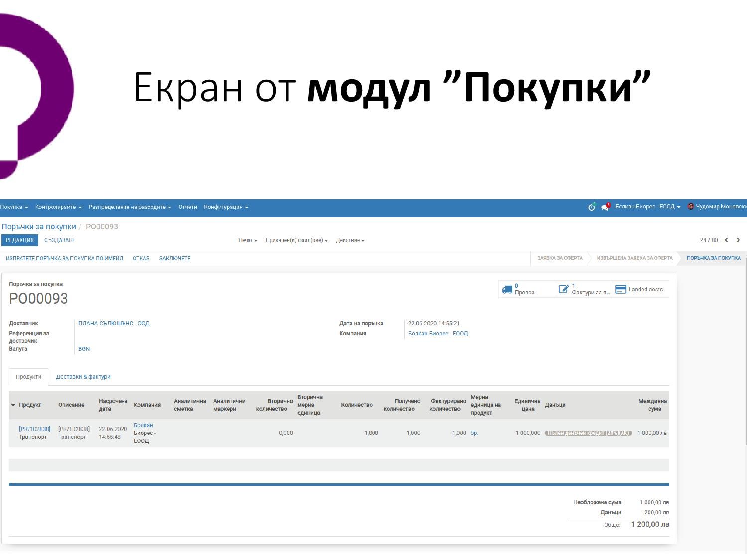Select the ЗАЯВКА ЗА ОФЕРТА status stage
The width and height of the screenshot is (747, 560).
[x=560, y=258]
